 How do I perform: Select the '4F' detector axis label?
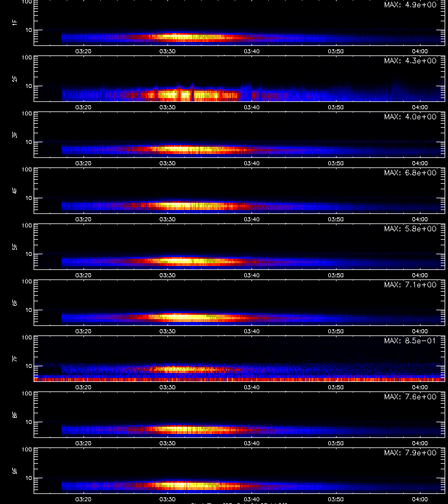click(x=15, y=190)
